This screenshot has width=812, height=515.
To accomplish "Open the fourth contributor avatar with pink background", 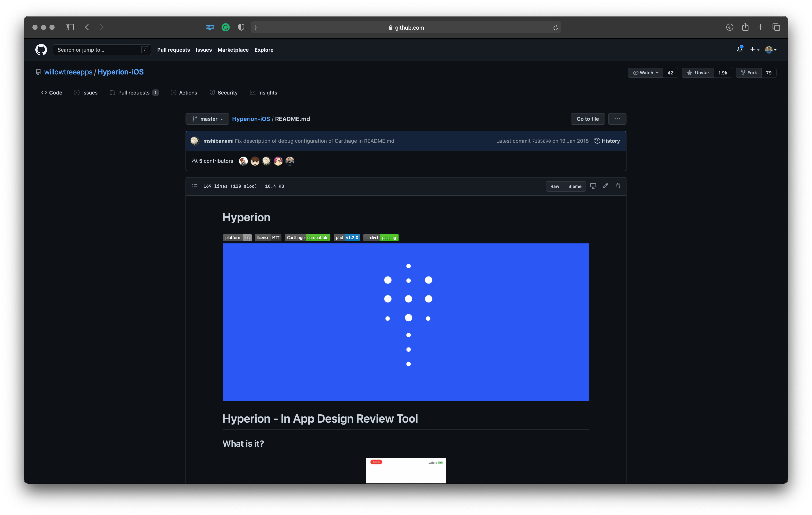I will click(278, 161).
